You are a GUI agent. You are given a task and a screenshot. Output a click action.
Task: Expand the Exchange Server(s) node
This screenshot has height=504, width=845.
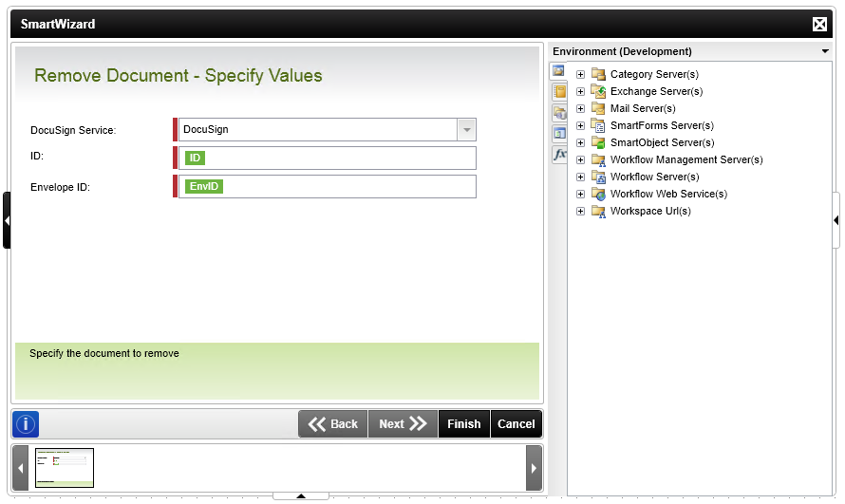(580, 91)
